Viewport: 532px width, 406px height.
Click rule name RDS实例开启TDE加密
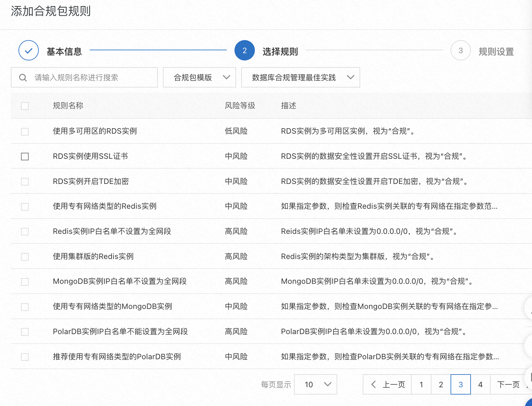coord(91,181)
